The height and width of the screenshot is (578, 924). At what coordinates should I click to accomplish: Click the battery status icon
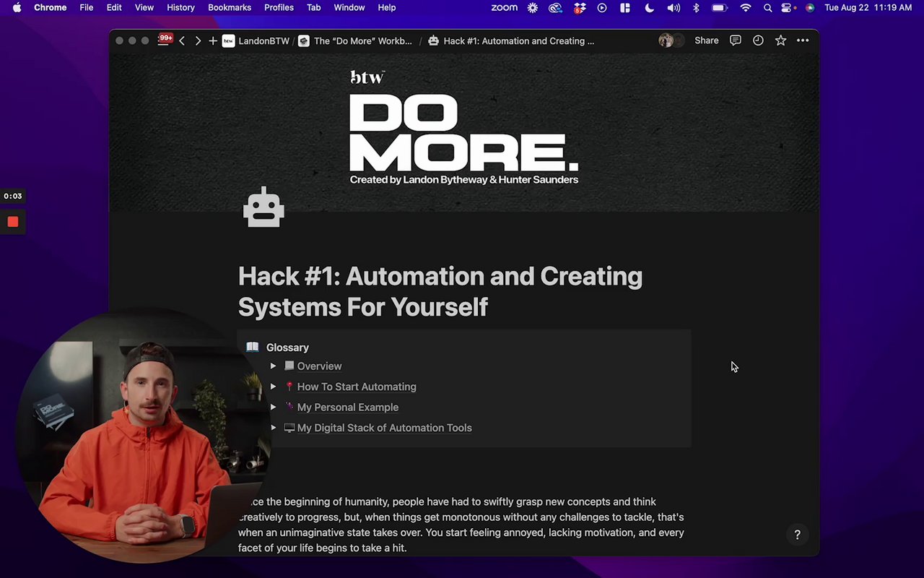pos(720,7)
